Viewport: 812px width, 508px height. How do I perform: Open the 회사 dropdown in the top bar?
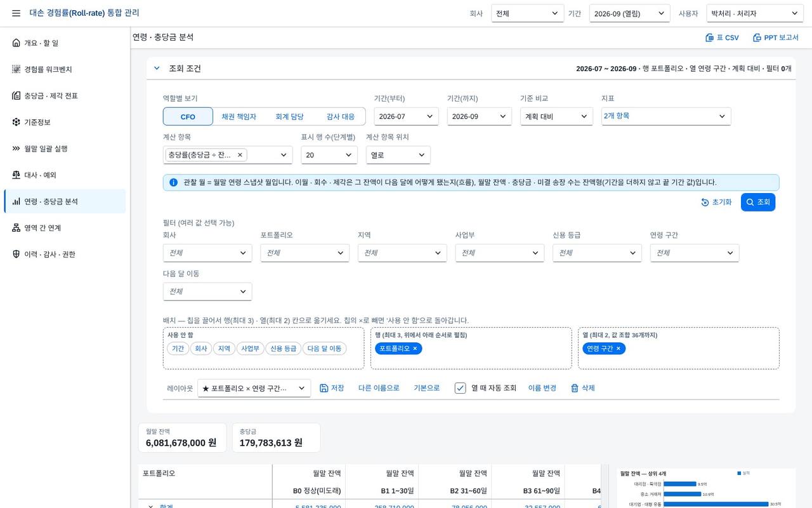coord(528,13)
